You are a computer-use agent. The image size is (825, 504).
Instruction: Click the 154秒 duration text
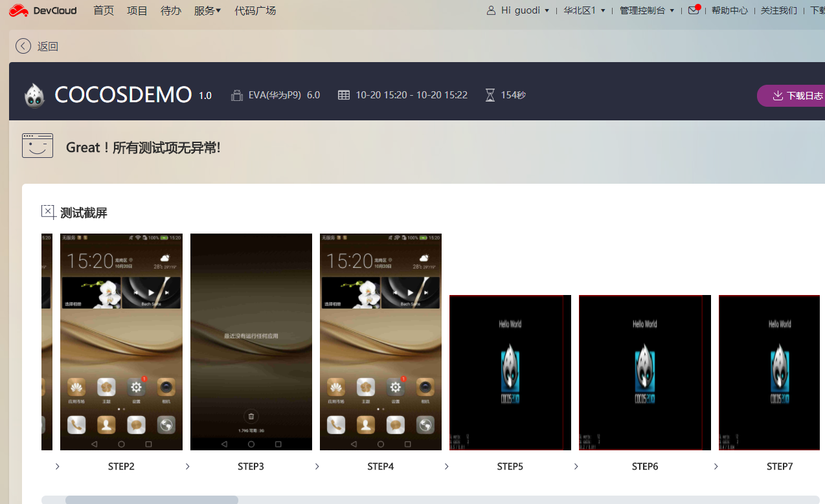(x=513, y=95)
